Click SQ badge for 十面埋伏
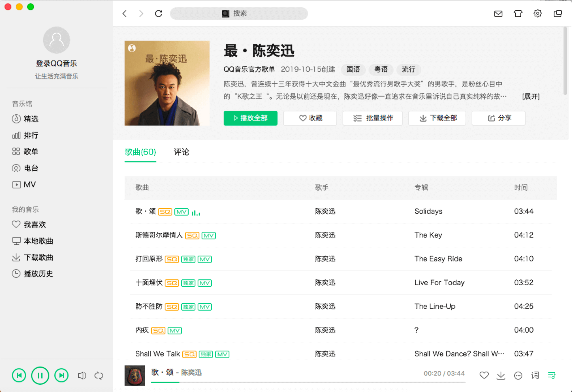The height and width of the screenshot is (392, 572). (172, 283)
